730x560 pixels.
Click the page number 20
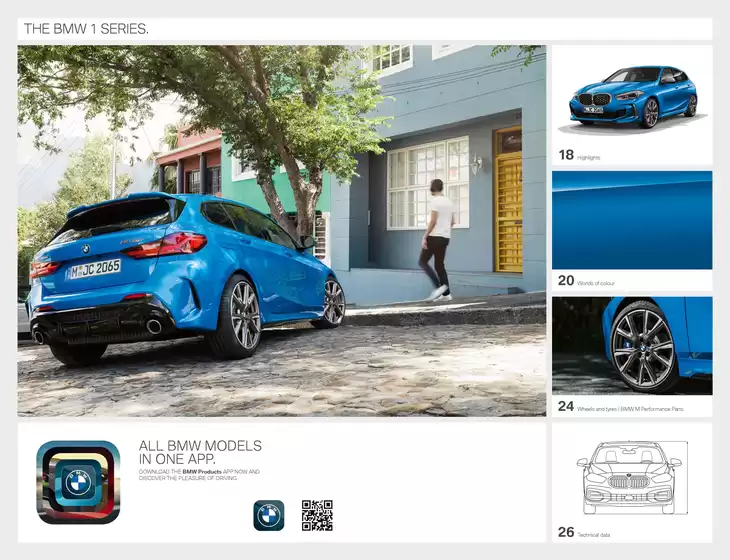(566, 282)
